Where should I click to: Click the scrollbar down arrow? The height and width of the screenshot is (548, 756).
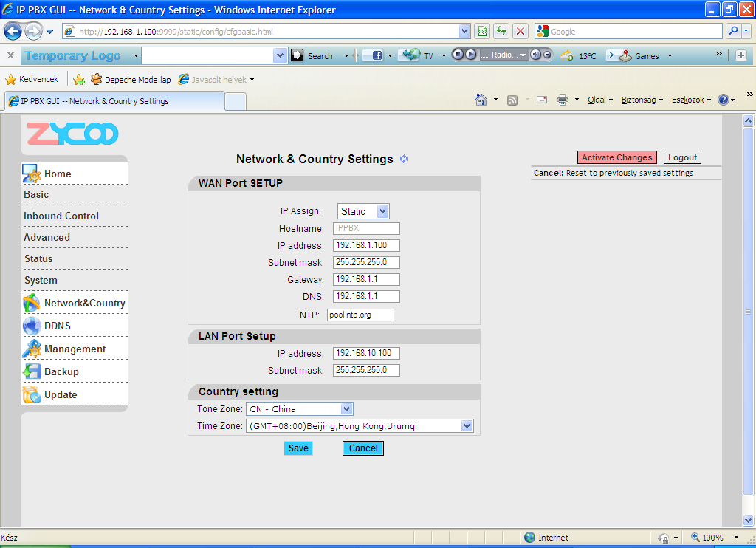tap(749, 520)
